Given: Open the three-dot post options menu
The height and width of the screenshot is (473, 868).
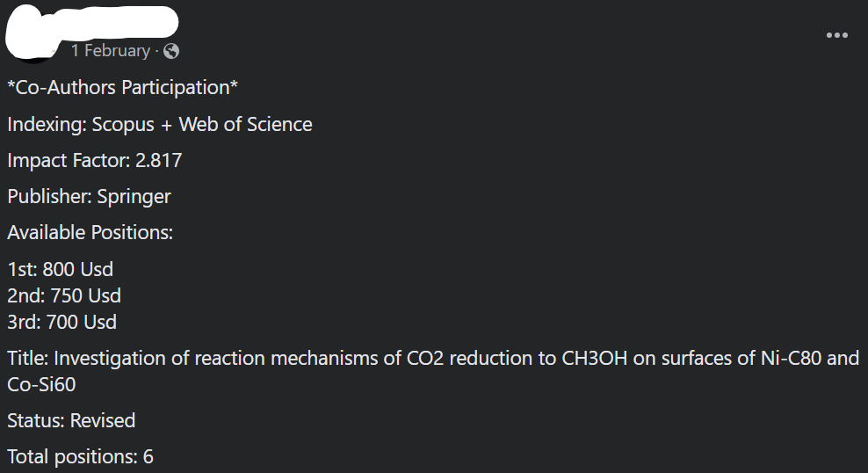Looking at the screenshot, I should pos(836,35).
